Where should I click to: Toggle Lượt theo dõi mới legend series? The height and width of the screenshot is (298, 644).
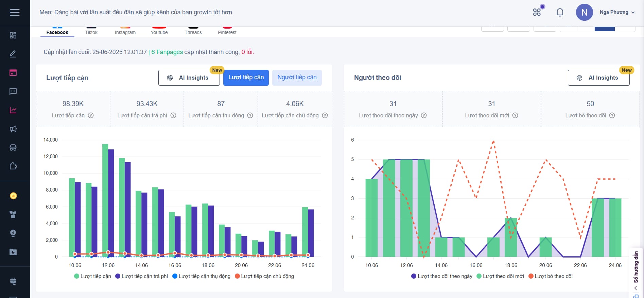[500, 276]
